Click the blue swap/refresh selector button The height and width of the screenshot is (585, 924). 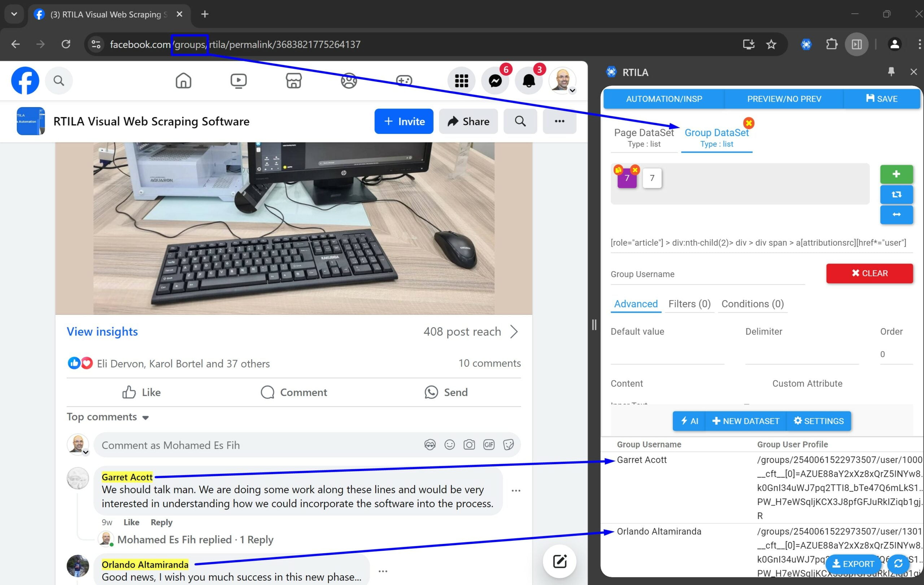coord(896,195)
